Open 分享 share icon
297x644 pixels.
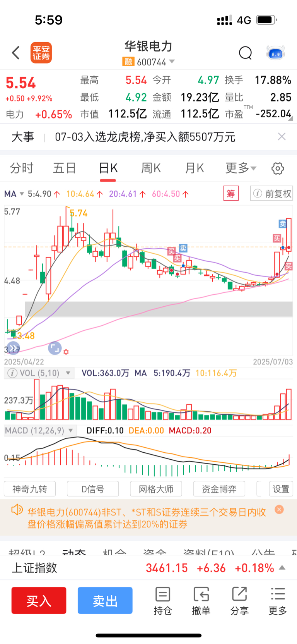[239, 601]
